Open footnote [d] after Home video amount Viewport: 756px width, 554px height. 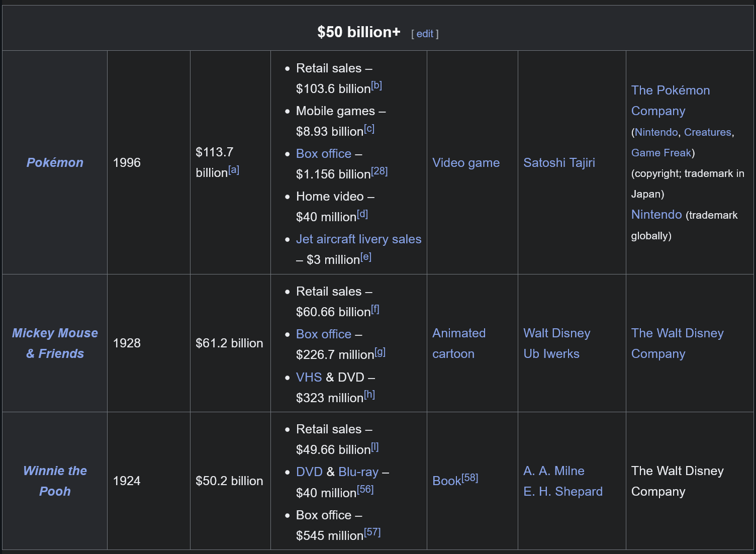(x=362, y=214)
